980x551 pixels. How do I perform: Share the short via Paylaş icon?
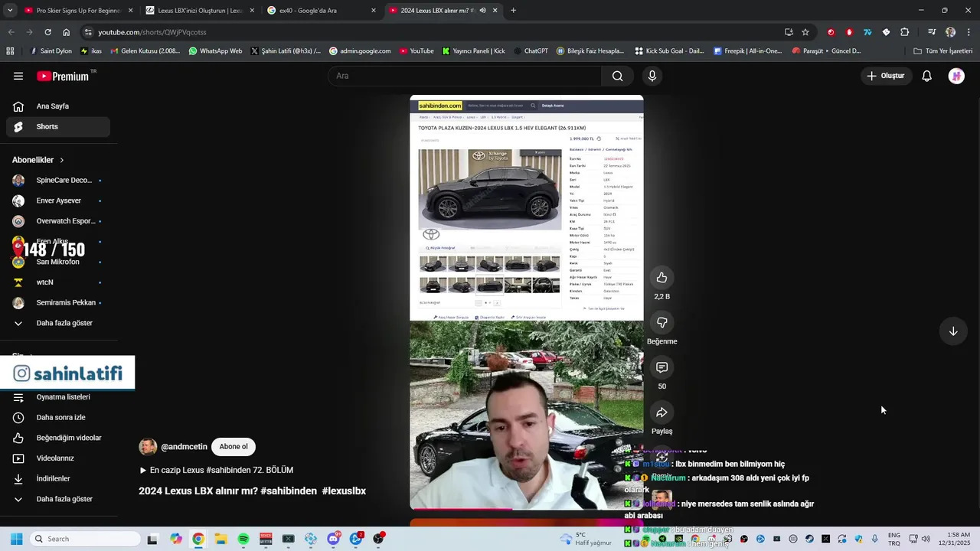click(x=661, y=412)
